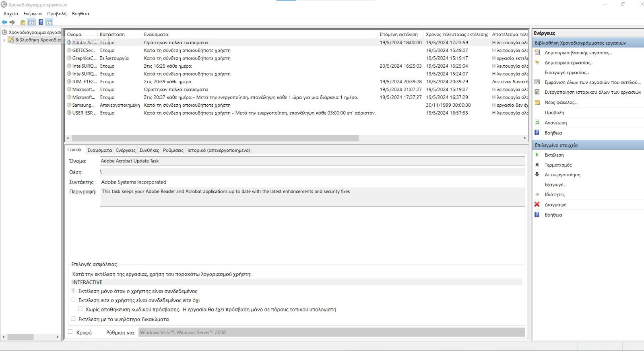Viewport: 644px width, 351px height.
Task: Click the green Εκτέλεση run icon
Action: tap(537, 155)
